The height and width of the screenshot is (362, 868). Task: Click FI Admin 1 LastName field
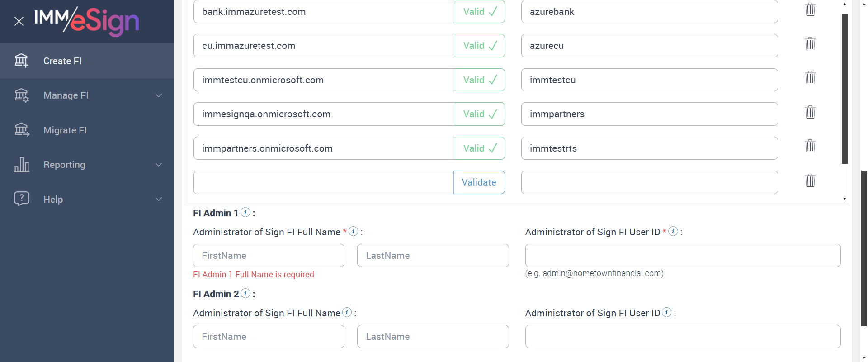pyautogui.click(x=433, y=256)
